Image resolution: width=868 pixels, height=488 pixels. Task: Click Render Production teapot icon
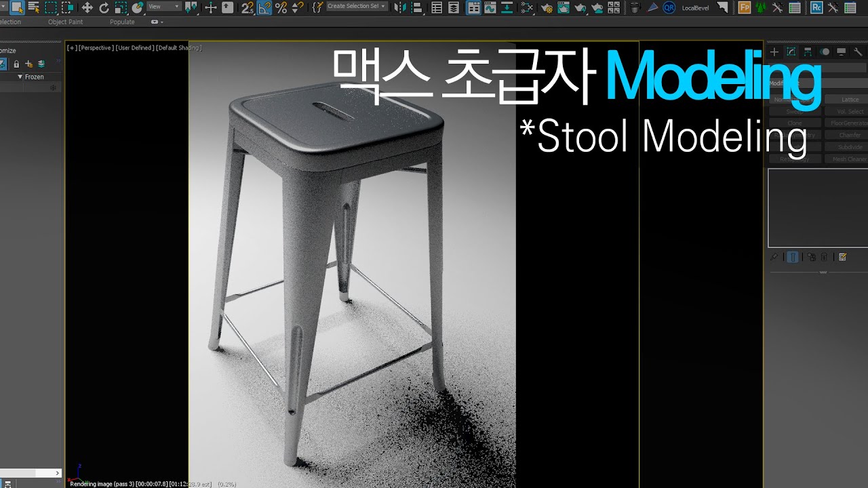[580, 7]
